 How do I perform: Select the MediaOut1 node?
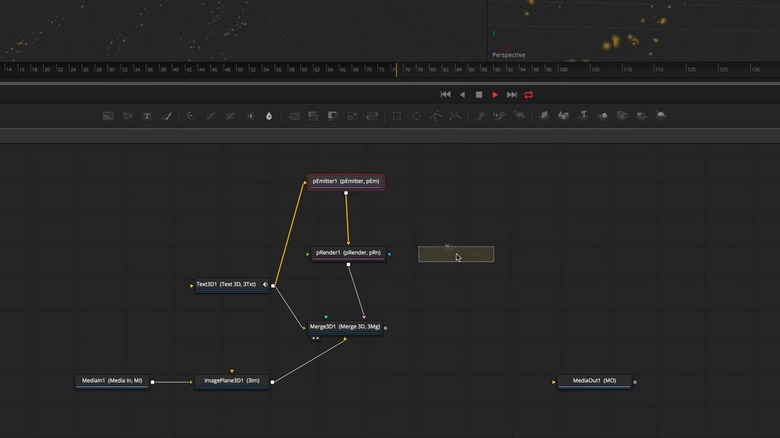click(x=594, y=381)
